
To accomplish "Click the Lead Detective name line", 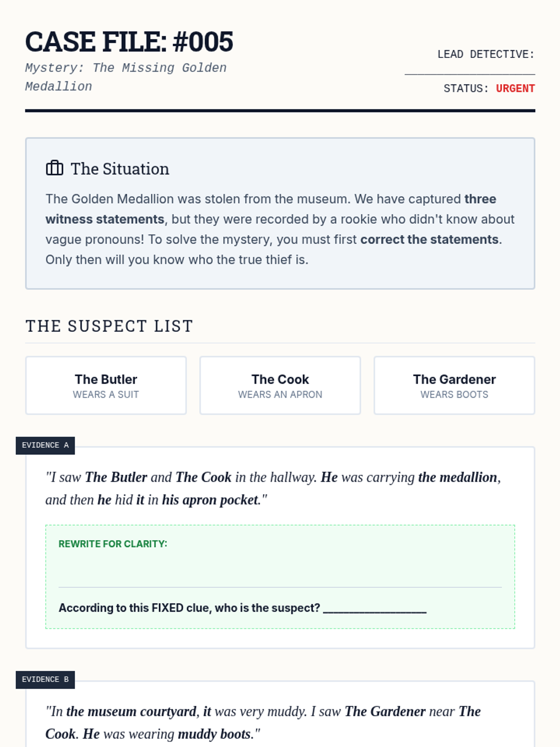I will tap(469, 71).
